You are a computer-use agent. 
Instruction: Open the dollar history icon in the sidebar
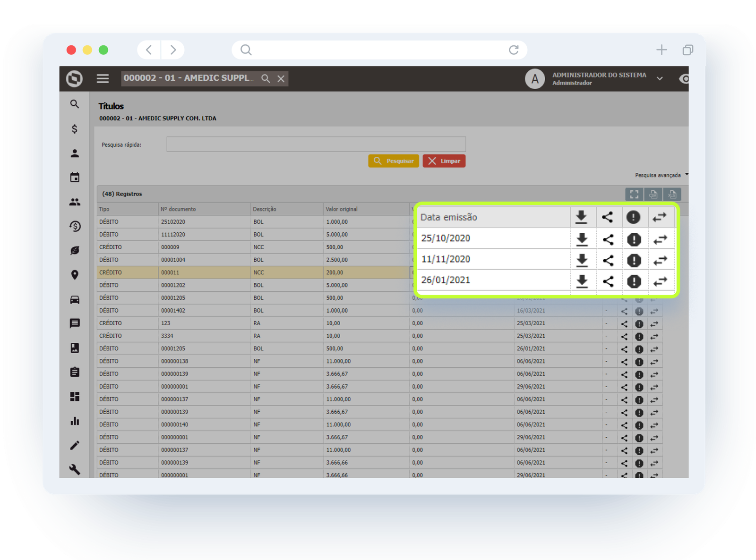coord(75,226)
